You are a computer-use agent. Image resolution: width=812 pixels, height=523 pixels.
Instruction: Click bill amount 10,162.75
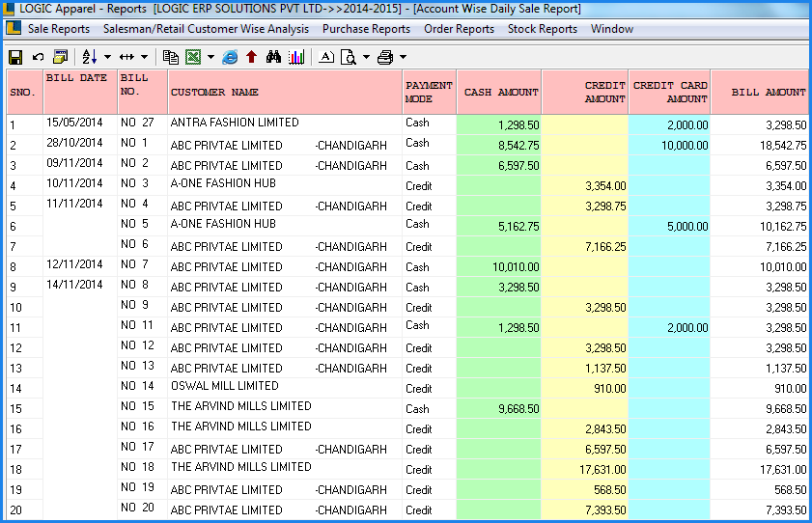(x=783, y=226)
